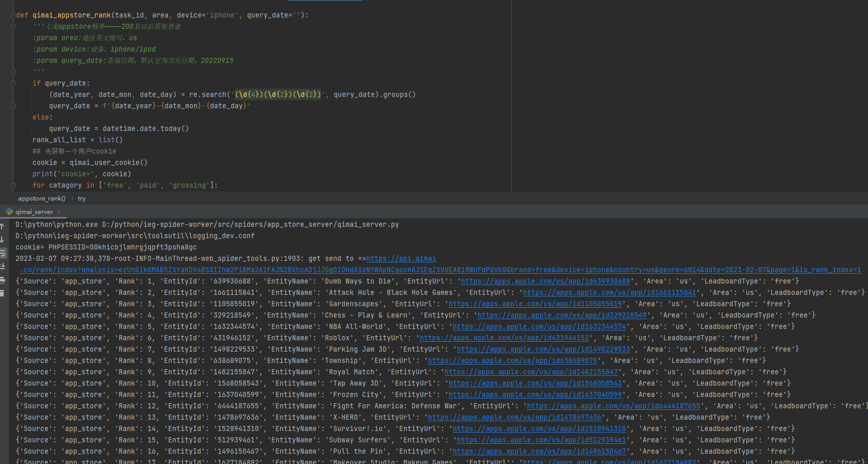Select the qimai_server run tab
The image size is (868, 464).
pos(34,211)
